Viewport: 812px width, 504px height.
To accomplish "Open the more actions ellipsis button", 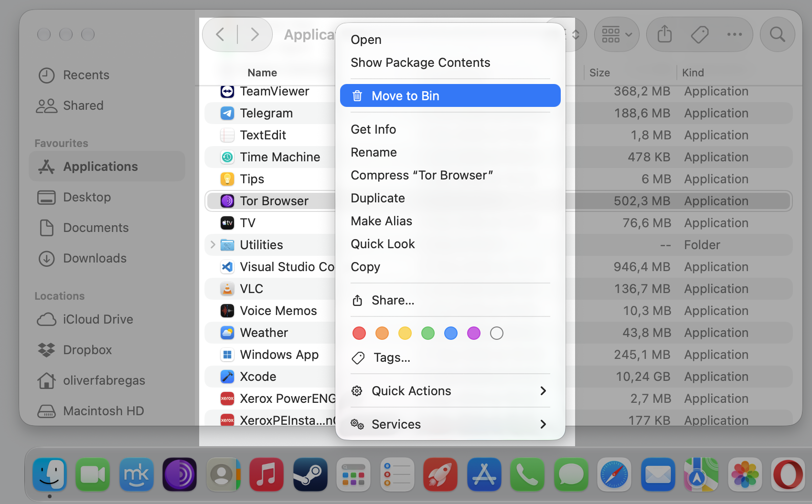I will point(735,34).
